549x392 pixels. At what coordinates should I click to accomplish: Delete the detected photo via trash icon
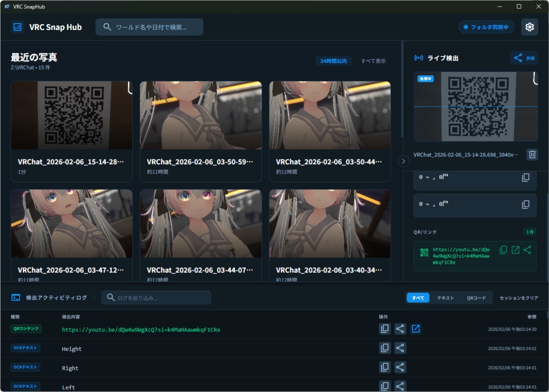click(532, 154)
